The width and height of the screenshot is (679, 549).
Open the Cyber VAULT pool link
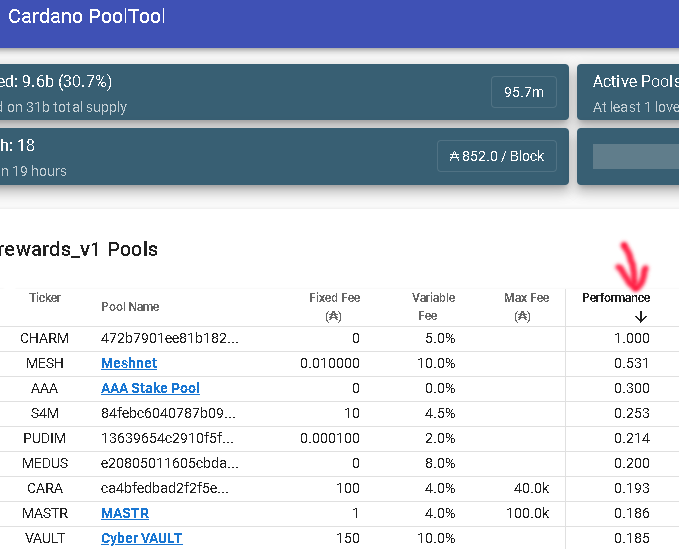[x=142, y=538]
